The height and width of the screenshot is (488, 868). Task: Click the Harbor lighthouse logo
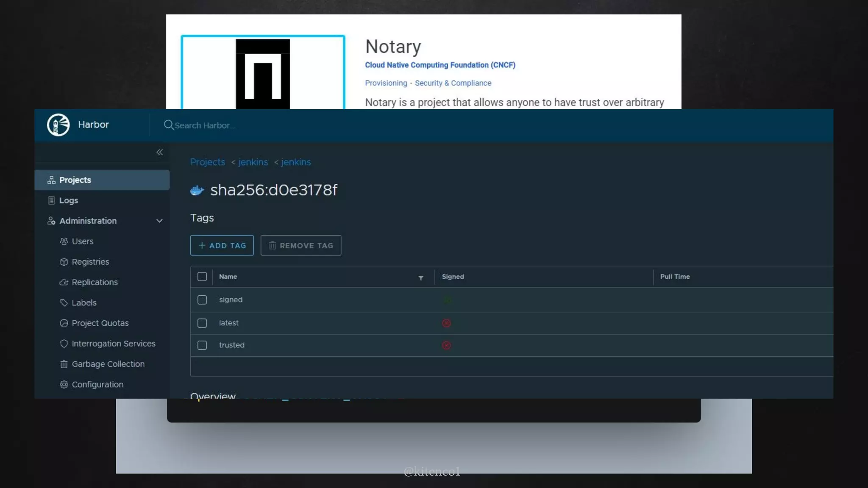[58, 125]
